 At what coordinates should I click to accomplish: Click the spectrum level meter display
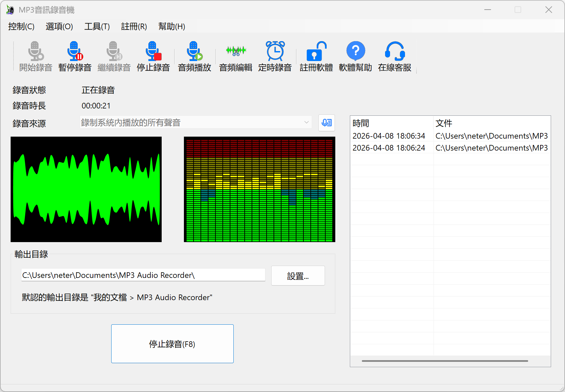(260, 189)
